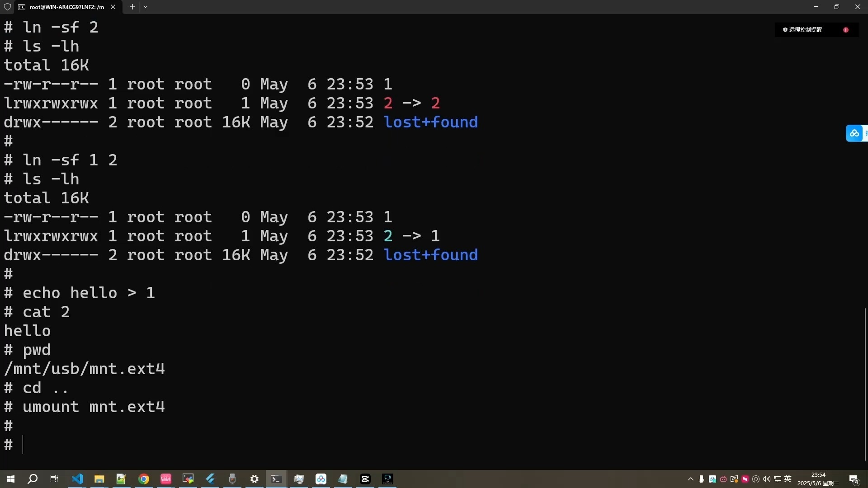This screenshot has width=868, height=488.
Task: Open the floating cloud widget on right edge
Action: click(856, 133)
